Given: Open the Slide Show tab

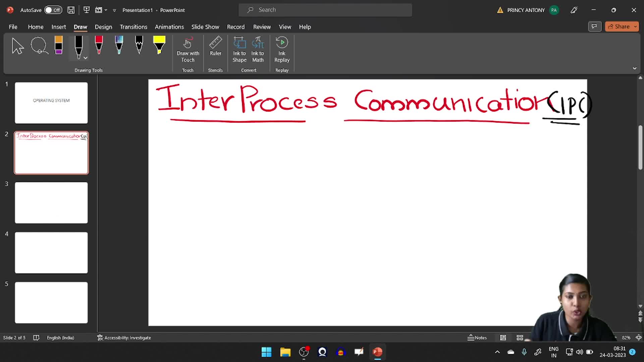Looking at the screenshot, I should 205,27.
